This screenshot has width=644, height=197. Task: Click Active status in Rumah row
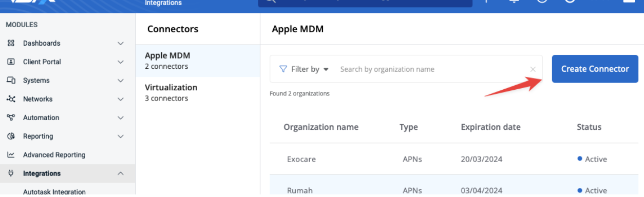tap(592, 190)
